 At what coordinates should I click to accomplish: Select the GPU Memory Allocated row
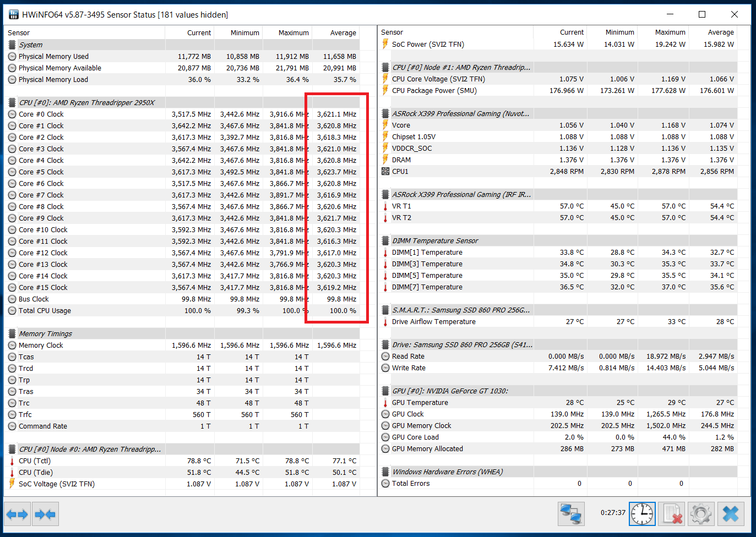[x=558, y=448]
